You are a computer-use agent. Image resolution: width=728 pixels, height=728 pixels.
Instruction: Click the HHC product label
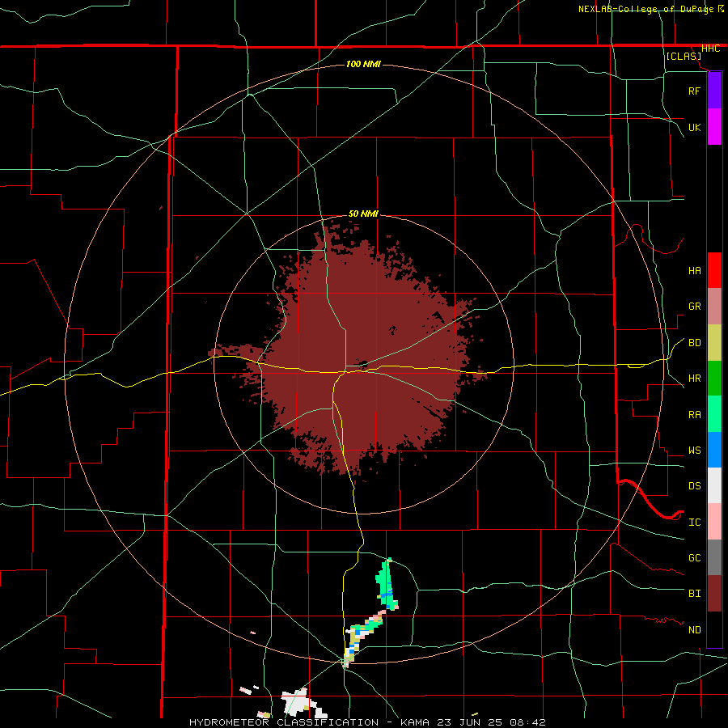click(x=710, y=49)
